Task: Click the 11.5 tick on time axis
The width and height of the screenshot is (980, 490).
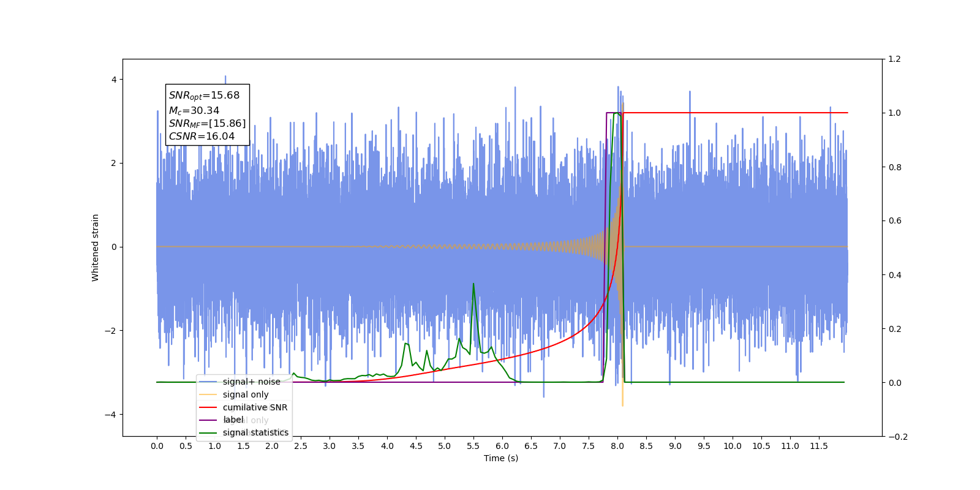Action: pyautogui.click(x=819, y=446)
